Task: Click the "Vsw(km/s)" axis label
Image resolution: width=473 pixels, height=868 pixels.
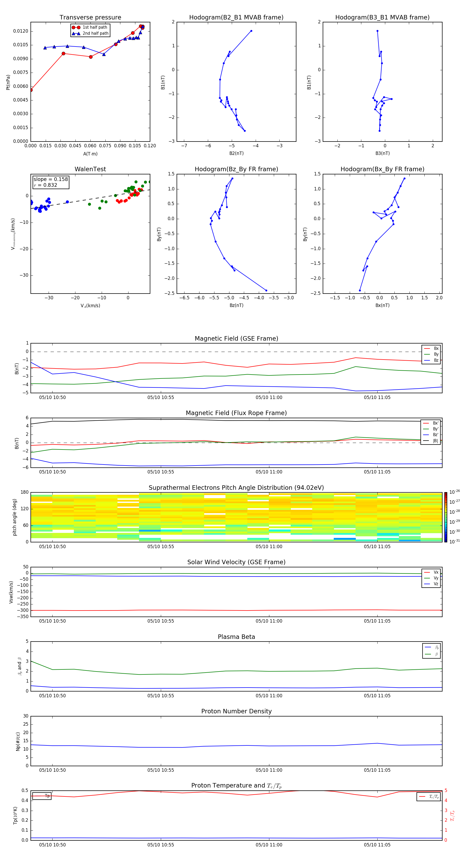Action: tap(11, 592)
